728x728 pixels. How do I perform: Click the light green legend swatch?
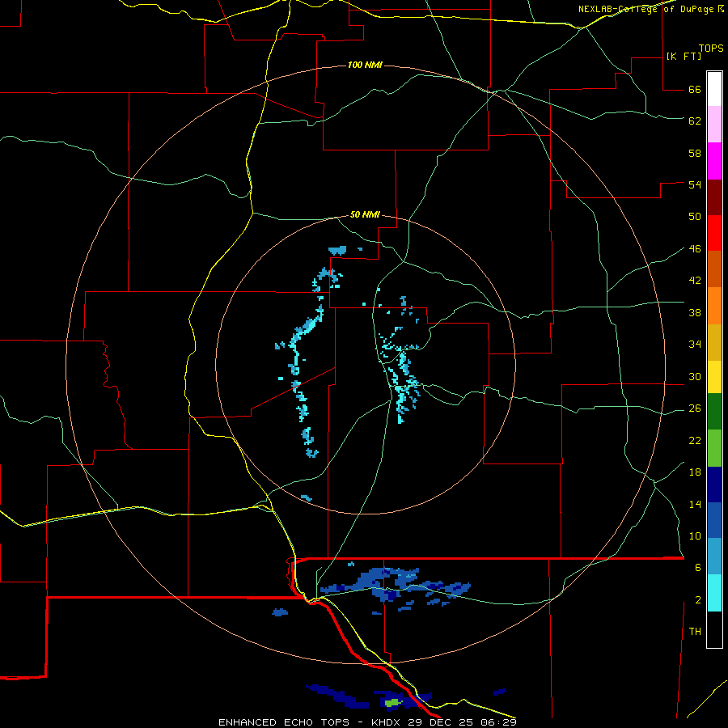714,448
